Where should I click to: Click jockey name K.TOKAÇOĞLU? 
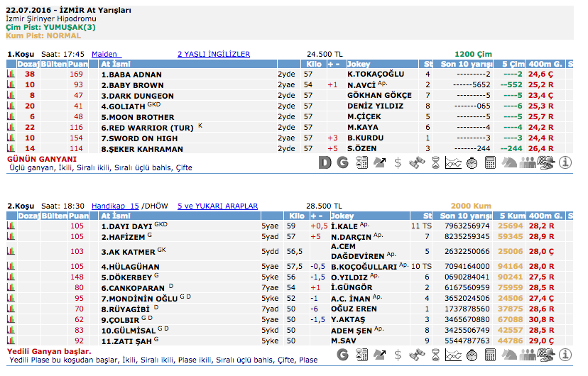pyautogui.click(x=375, y=74)
